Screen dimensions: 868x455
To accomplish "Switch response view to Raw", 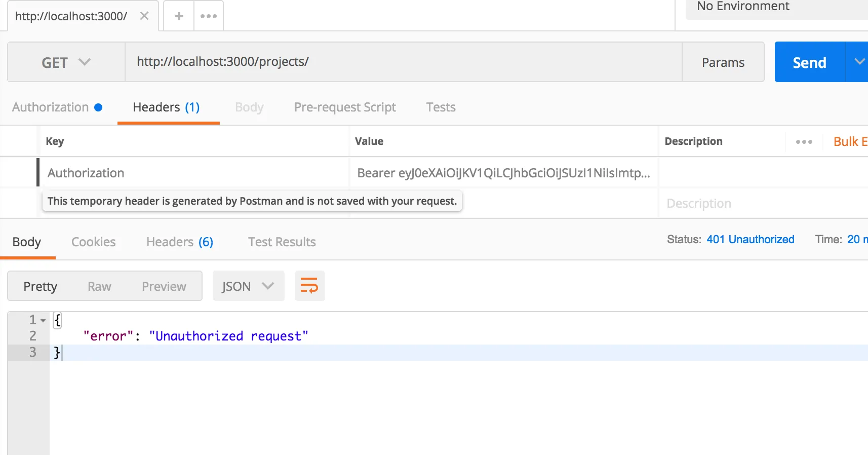I will coord(99,287).
